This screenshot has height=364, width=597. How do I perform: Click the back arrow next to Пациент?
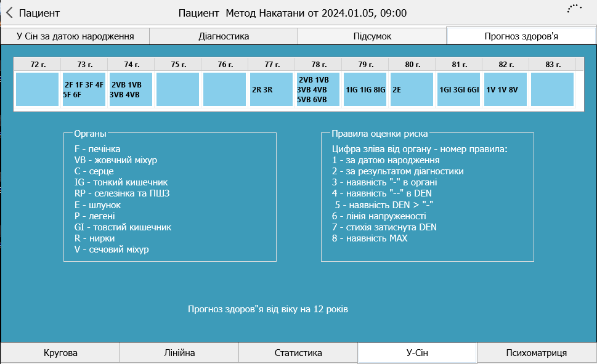pos(9,13)
